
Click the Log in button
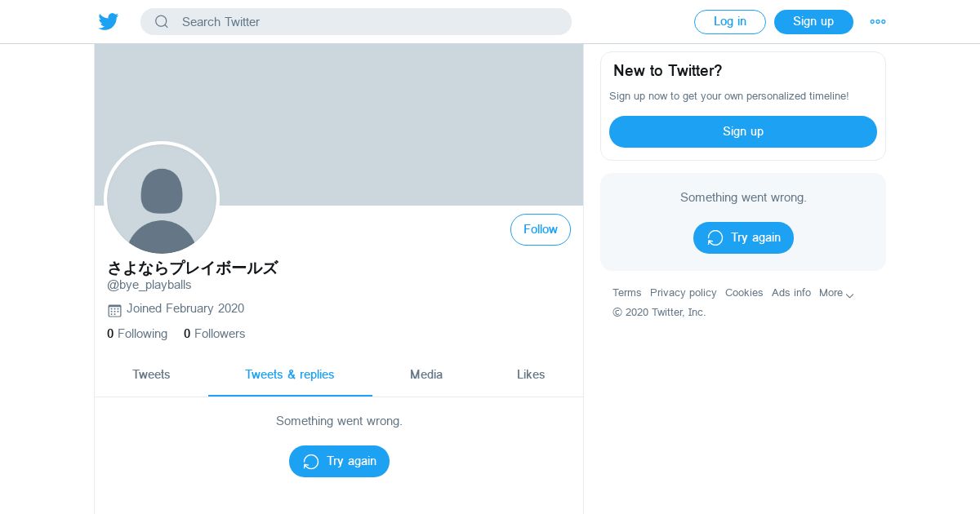[730, 22]
